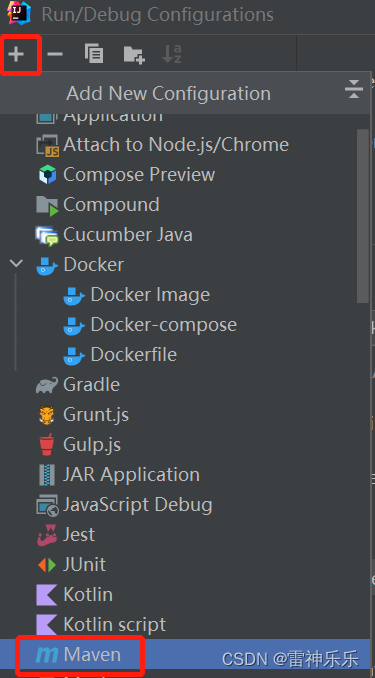Click the create new folder icon
This screenshot has width=375, height=678.
[134, 54]
